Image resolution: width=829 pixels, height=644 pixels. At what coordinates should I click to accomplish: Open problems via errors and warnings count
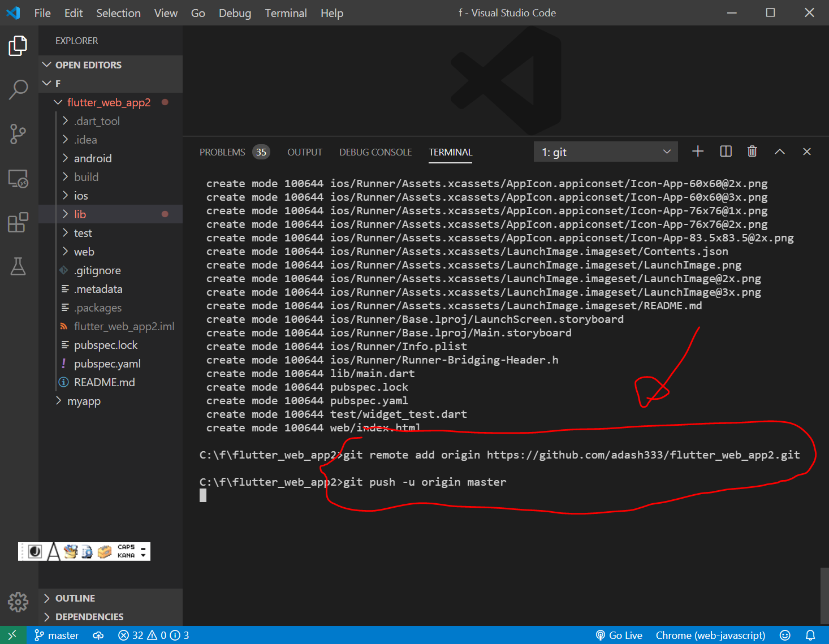[x=153, y=635]
